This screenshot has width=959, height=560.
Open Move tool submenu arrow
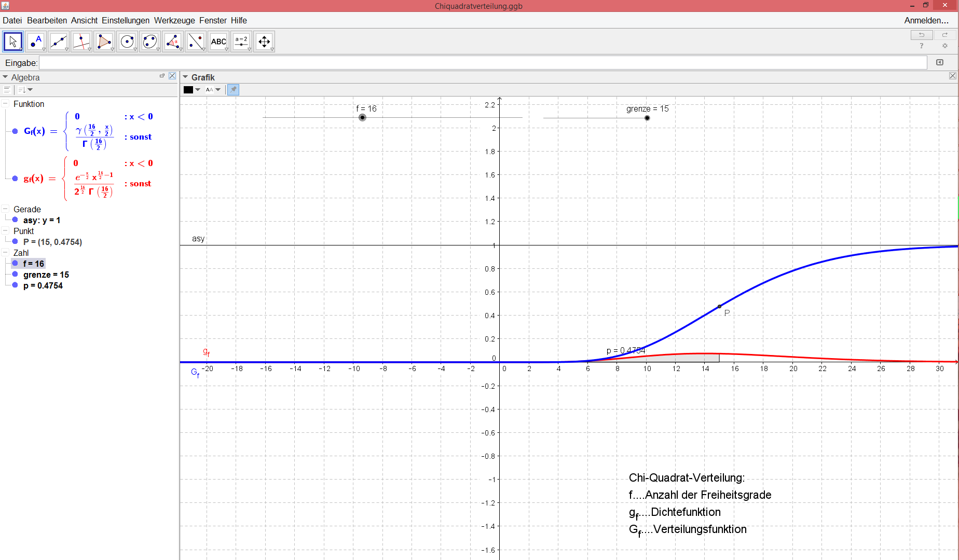[x=21, y=49]
